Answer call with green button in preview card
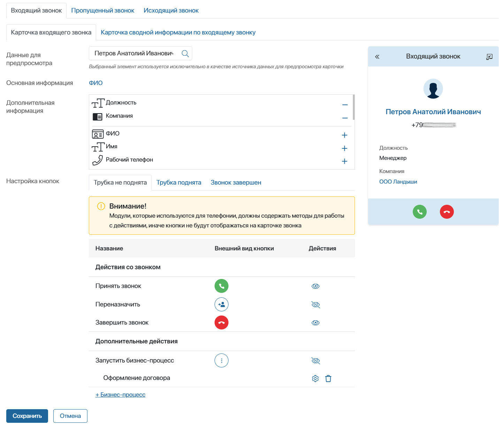The width and height of the screenshot is (504, 428). pos(420,212)
